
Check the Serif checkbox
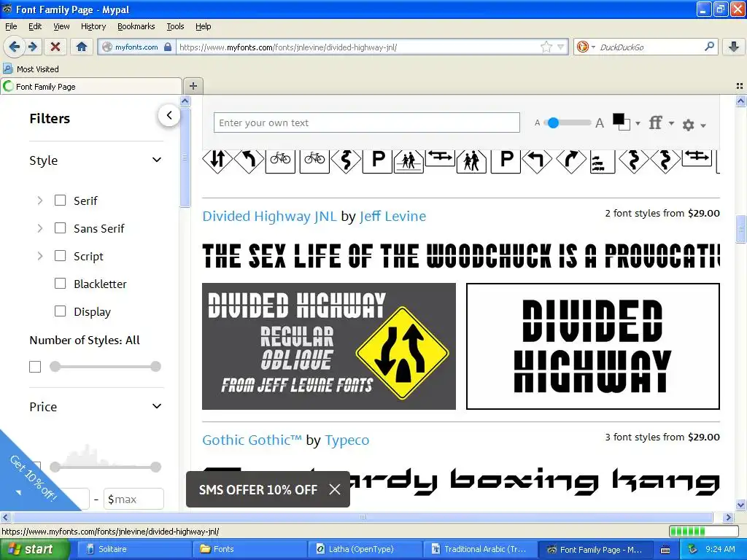tap(60, 200)
